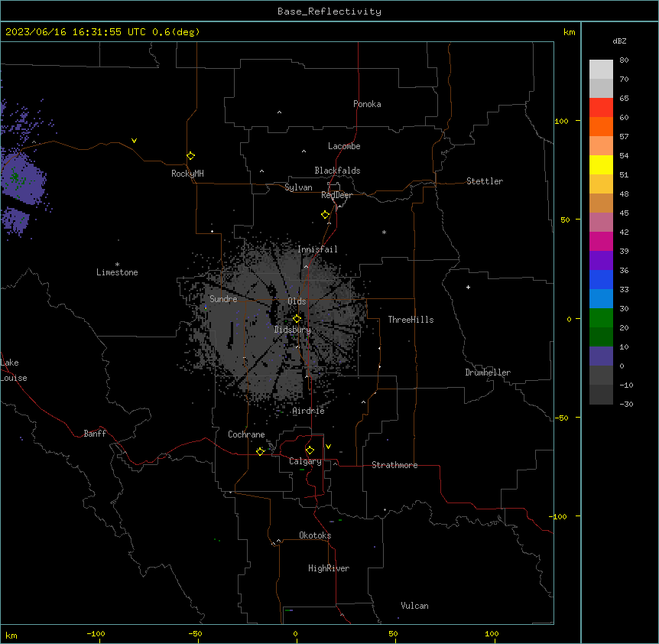
Task: Select the Okotoks label
Action: 315,535
